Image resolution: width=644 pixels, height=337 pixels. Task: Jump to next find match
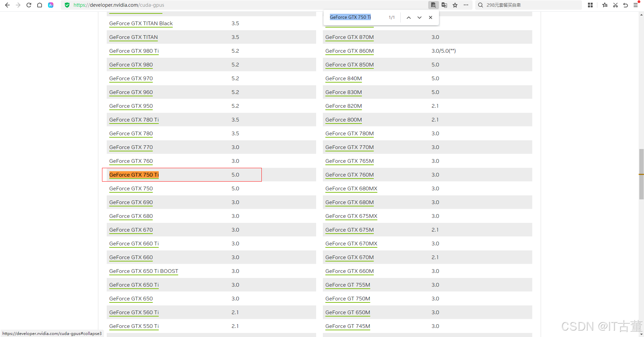[x=419, y=17]
